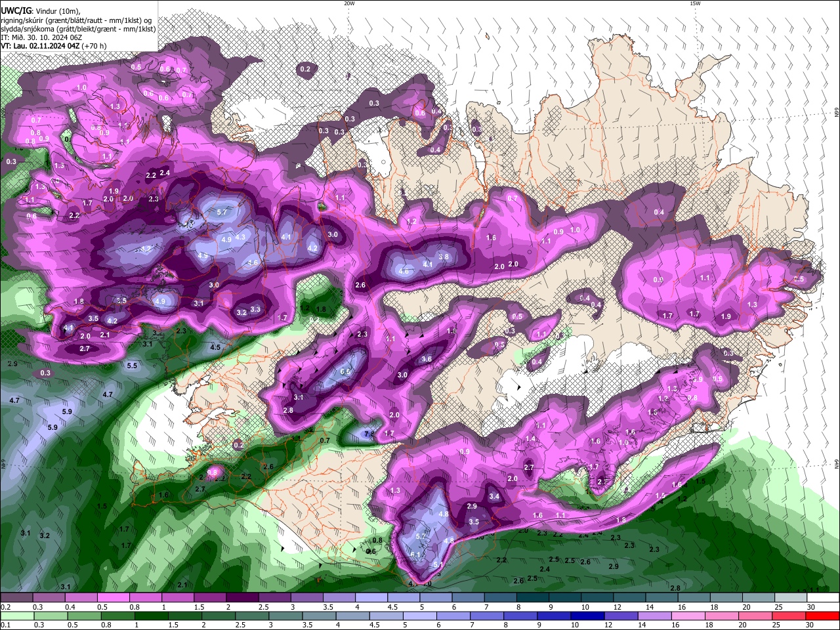Select the bright red rain swatch starting at 30
Screen dimensions: 840x630
click(822, 616)
